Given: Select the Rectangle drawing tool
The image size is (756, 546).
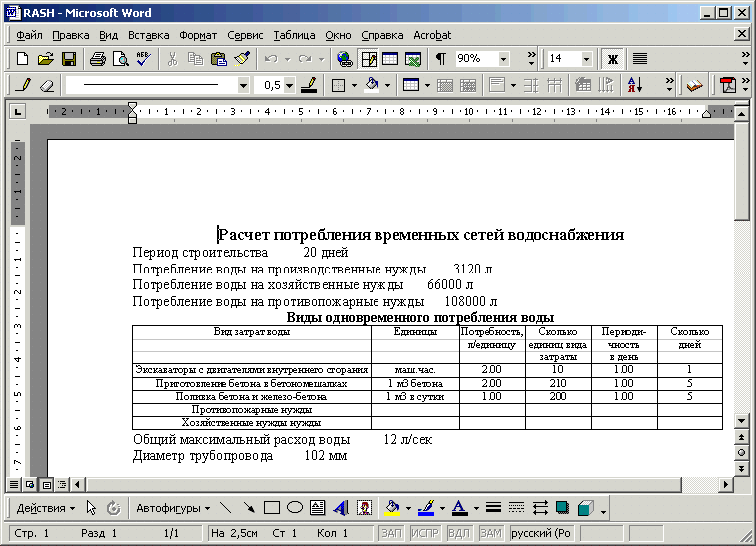Looking at the screenshot, I should pos(272,508).
